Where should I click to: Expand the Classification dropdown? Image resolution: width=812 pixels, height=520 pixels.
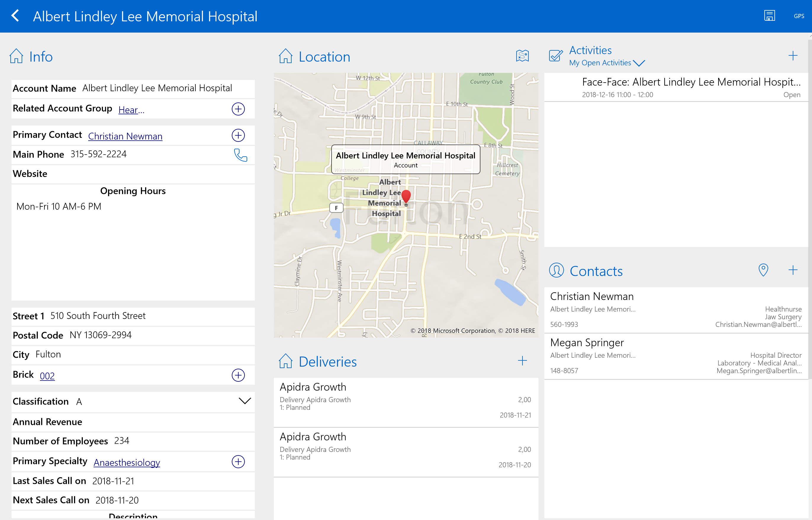[245, 401]
